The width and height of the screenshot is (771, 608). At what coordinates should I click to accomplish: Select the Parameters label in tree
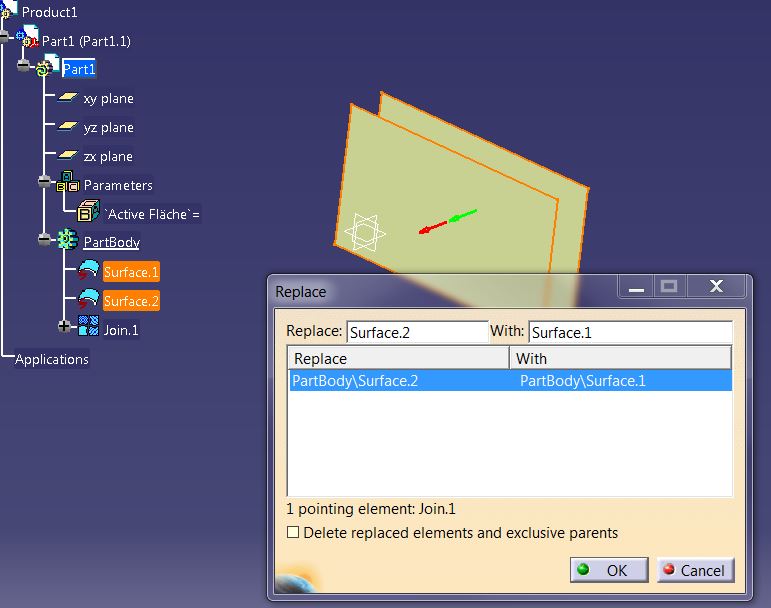(x=118, y=185)
